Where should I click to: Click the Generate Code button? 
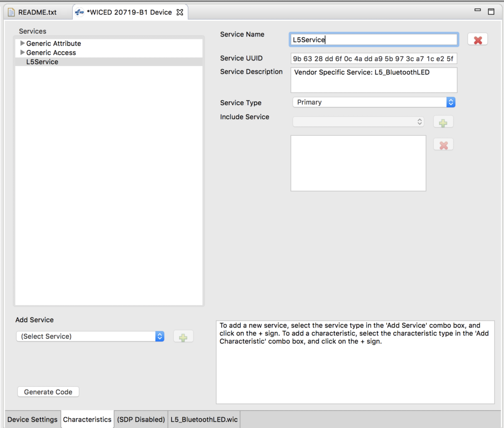point(48,392)
